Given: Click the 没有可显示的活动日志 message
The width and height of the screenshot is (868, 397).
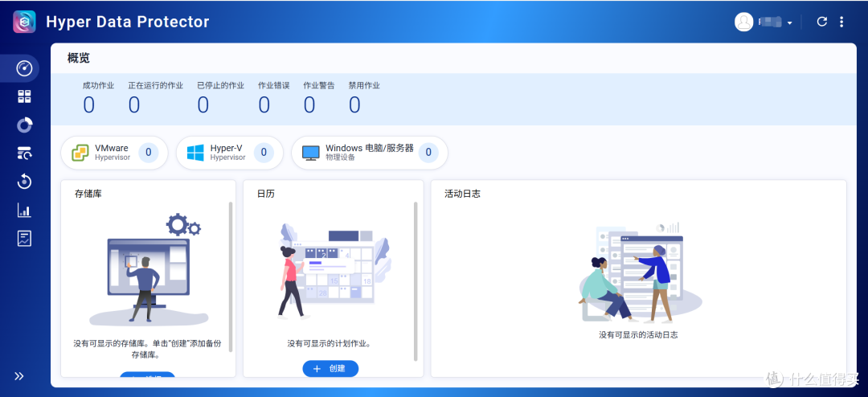Looking at the screenshot, I should 638,335.
